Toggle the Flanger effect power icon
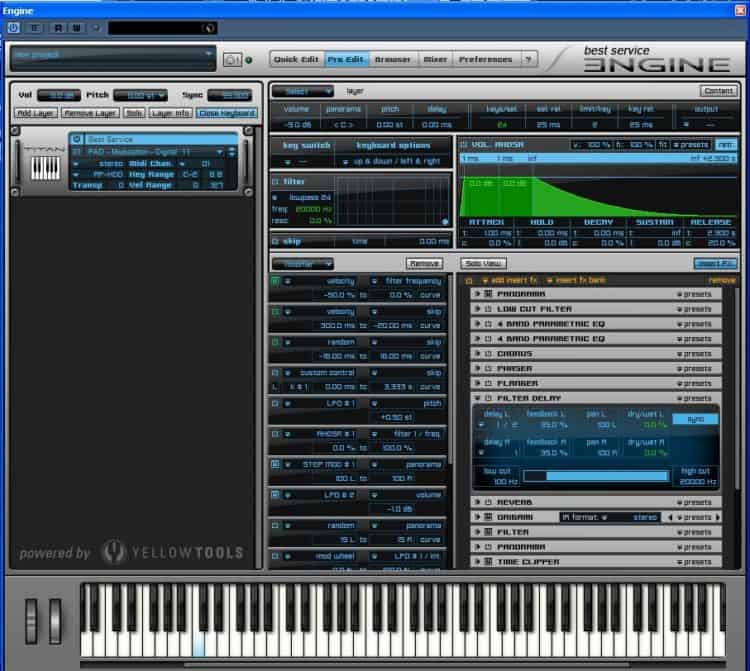The width and height of the screenshot is (750, 671). pyautogui.click(x=488, y=384)
